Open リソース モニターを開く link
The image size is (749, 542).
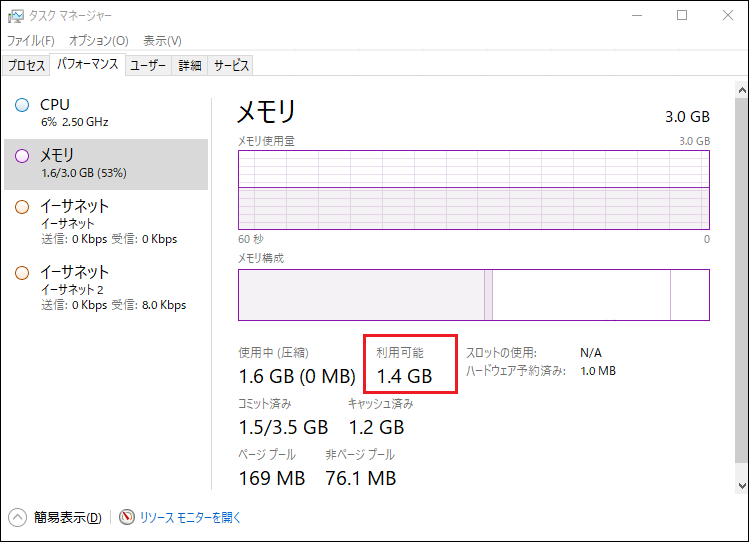pyautogui.click(x=190, y=517)
